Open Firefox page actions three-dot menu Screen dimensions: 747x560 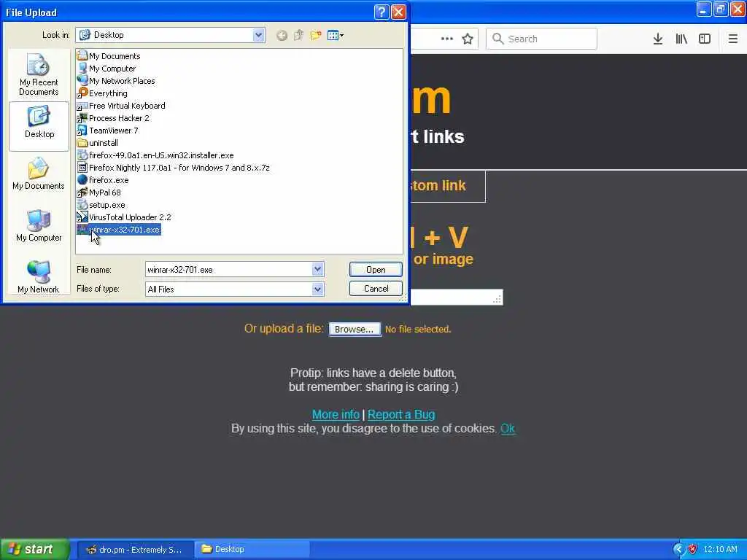coord(447,39)
